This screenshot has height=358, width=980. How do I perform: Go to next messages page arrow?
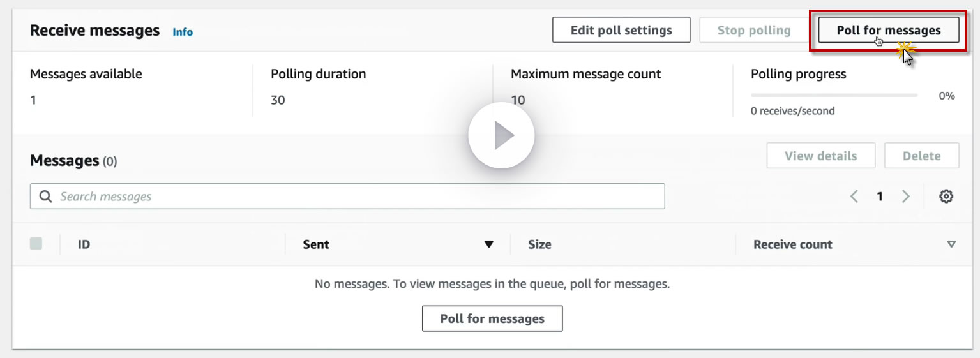coord(905,197)
